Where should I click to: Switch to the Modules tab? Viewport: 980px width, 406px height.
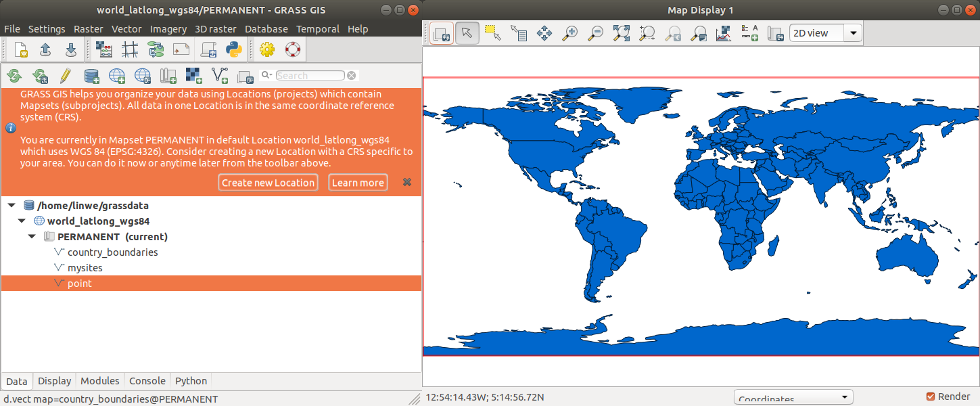99,381
